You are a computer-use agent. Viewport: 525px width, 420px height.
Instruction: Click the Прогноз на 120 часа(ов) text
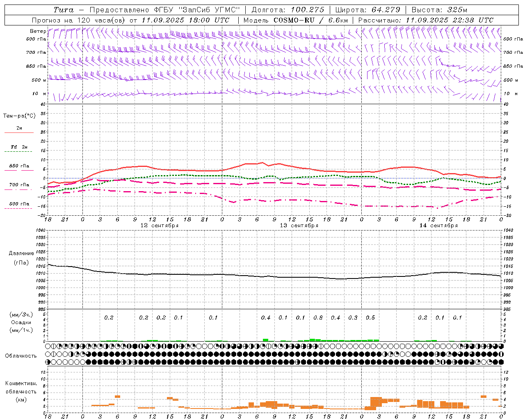click(x=79, y=20)
